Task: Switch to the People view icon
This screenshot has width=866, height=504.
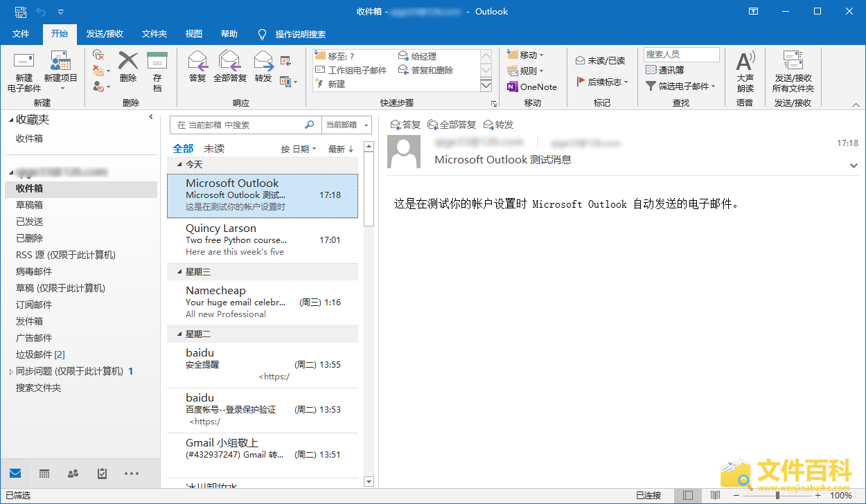Action: [73, 474]
